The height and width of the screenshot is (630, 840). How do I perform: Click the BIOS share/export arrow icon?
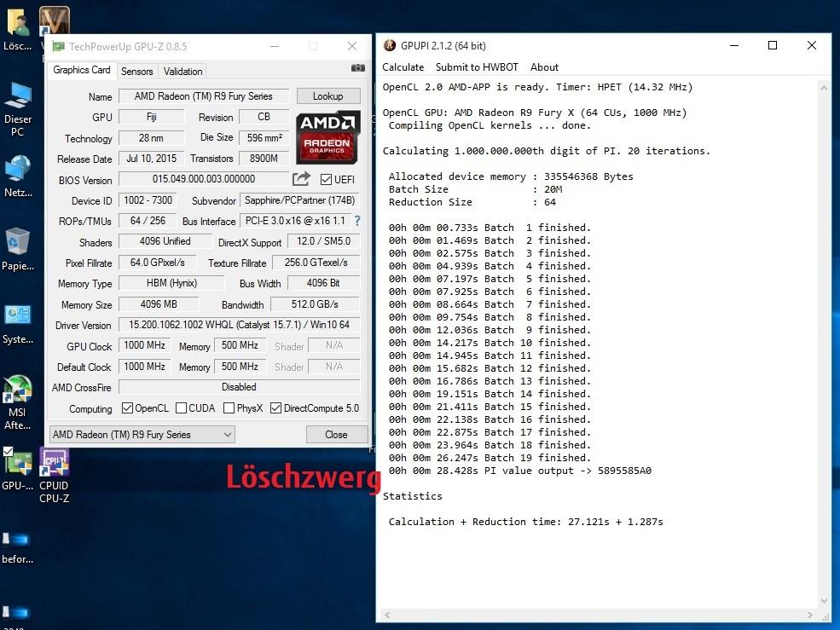(302, 179)
